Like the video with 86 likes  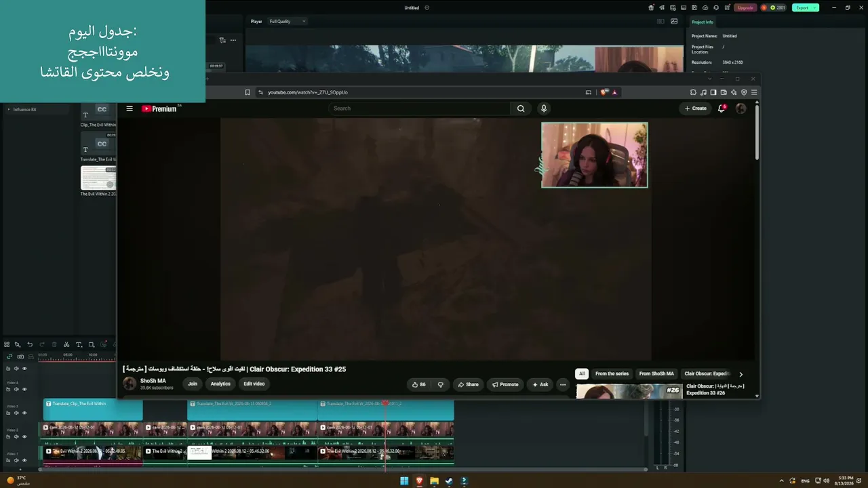click(x=418, y=384)
